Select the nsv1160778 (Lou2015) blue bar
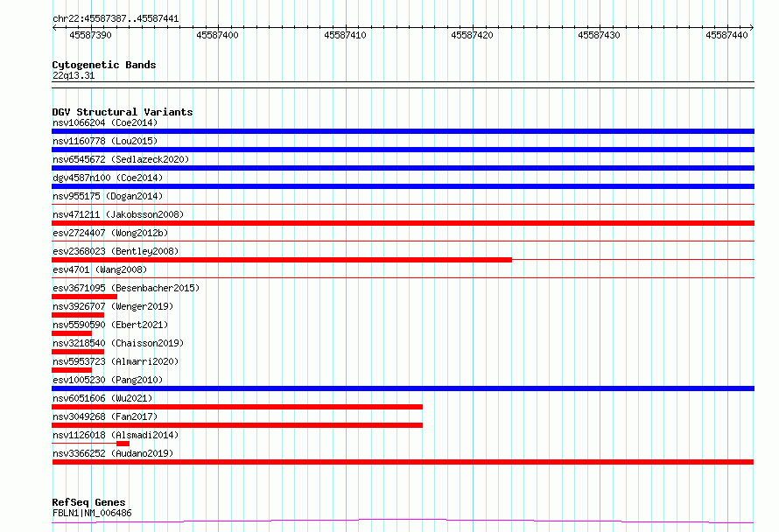This screenshot has width=779, height=532. coord(403,150)
